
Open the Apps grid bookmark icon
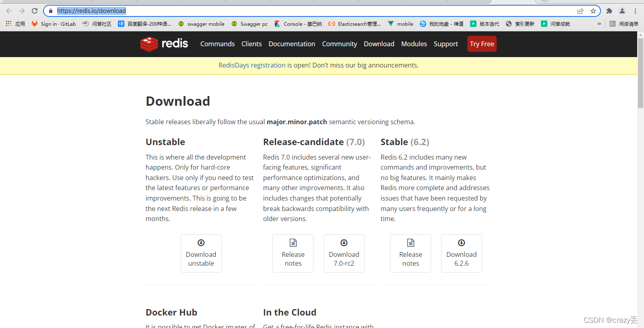[x=15, y=24]
